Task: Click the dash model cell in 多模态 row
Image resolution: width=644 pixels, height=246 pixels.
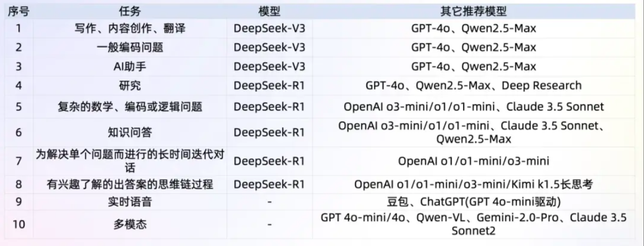Action: point(270,225)
